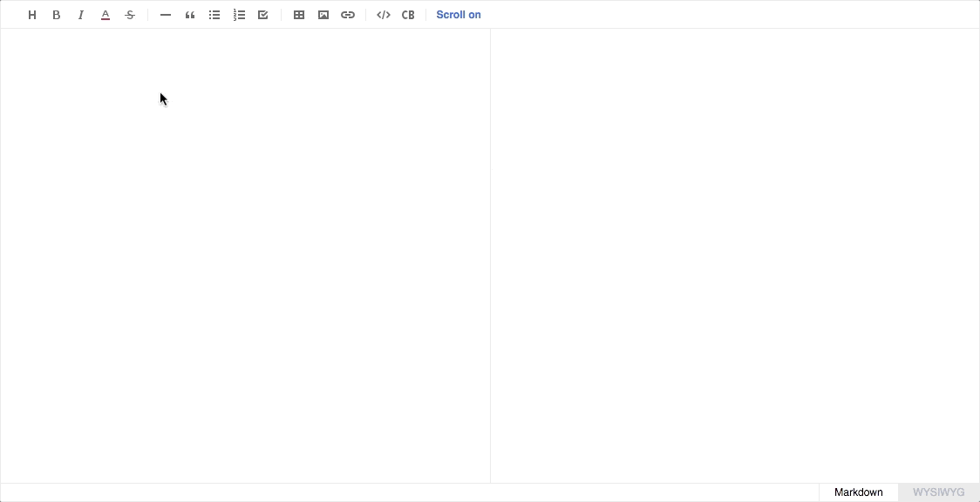Toggle the Scroll on sync button
This screenshot has width=980, height=502.
point(459,15)
